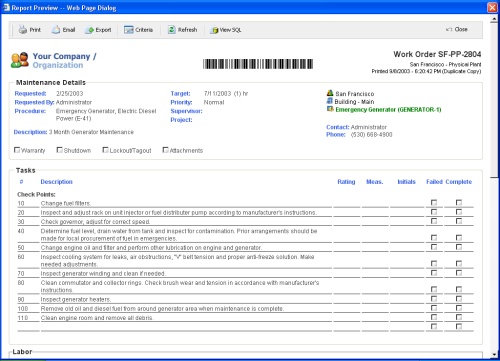
Task: Check Complete for task 70 generator winding
Action: click(x=459, y=273)
